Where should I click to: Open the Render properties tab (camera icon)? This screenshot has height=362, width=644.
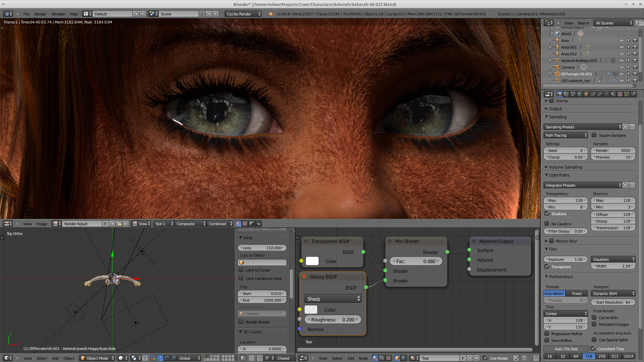coord(559,94)
